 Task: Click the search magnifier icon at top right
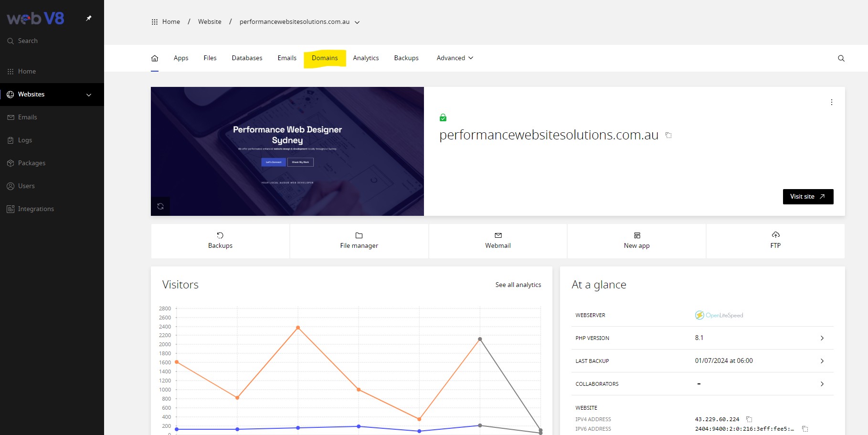841,58
